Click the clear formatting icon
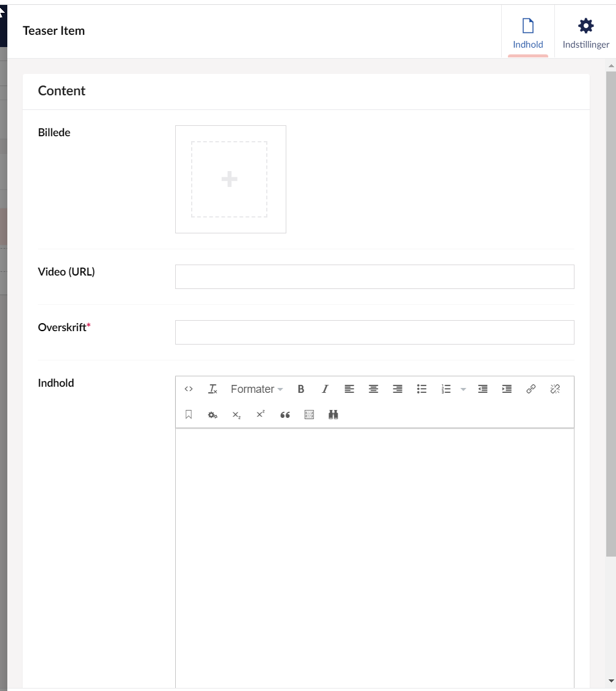Image resolution: width=616 pixels, height=691 pixels. [212, 389]
